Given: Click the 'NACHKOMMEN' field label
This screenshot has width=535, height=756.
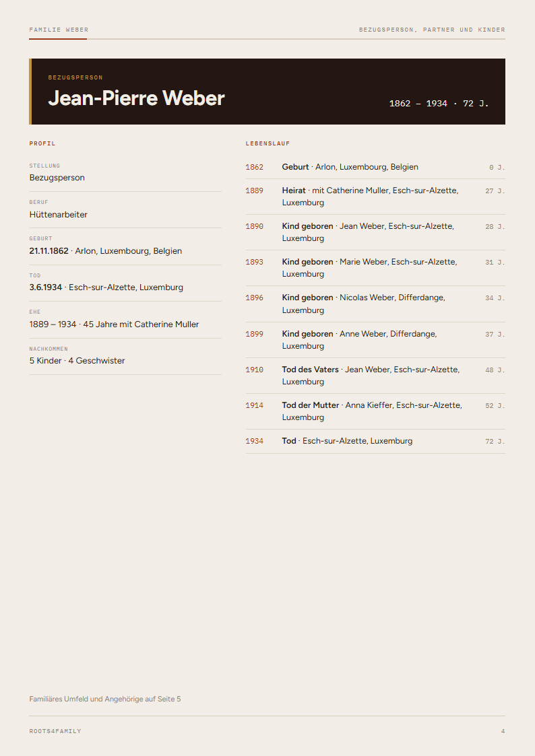Looking at the screenshot, I should coord(49,349).
